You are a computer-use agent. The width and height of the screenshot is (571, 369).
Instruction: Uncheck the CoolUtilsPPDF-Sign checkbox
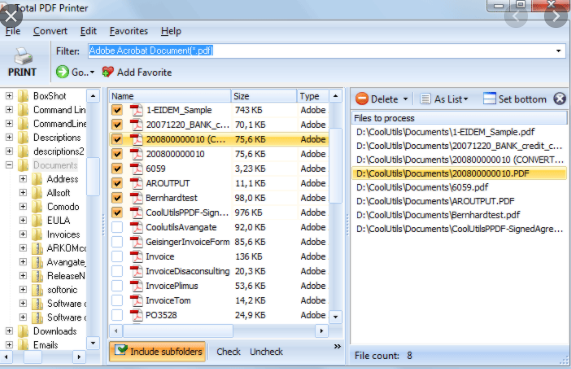tap(117, 212)
